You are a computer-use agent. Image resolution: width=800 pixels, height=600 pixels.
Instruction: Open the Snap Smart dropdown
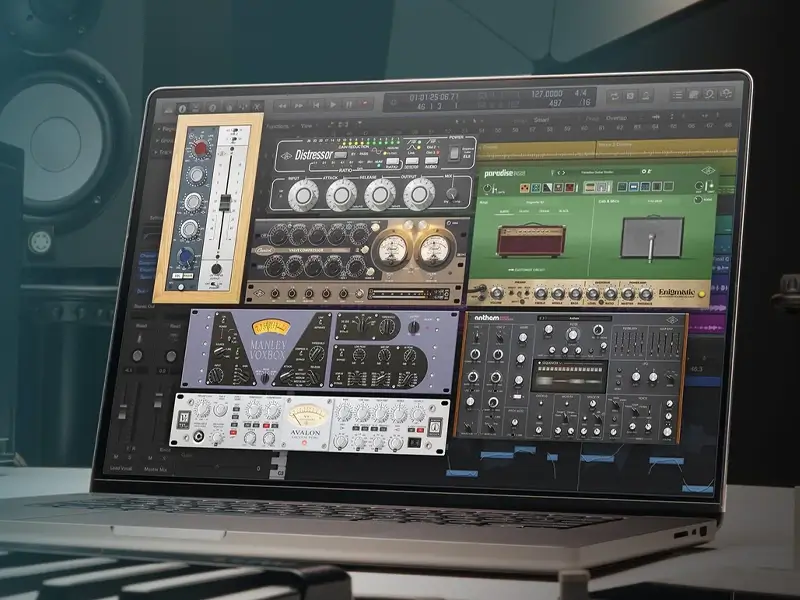[541, 120]
